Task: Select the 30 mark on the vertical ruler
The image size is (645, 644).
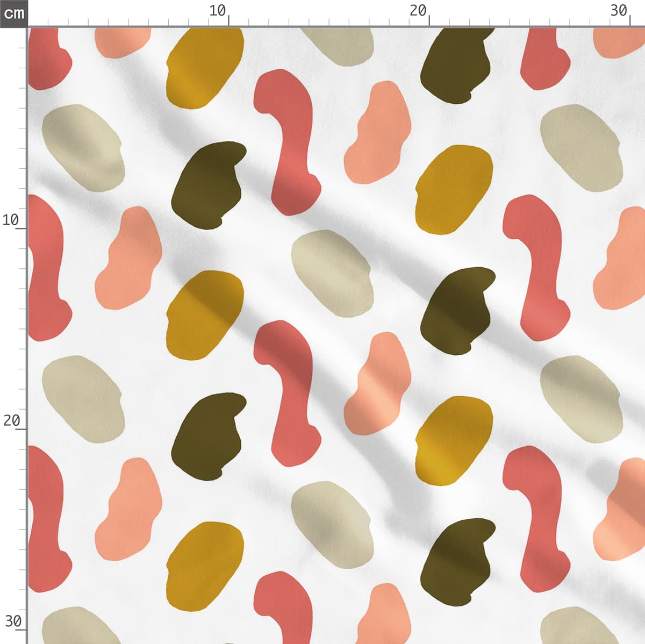Action: coord(13,621)
